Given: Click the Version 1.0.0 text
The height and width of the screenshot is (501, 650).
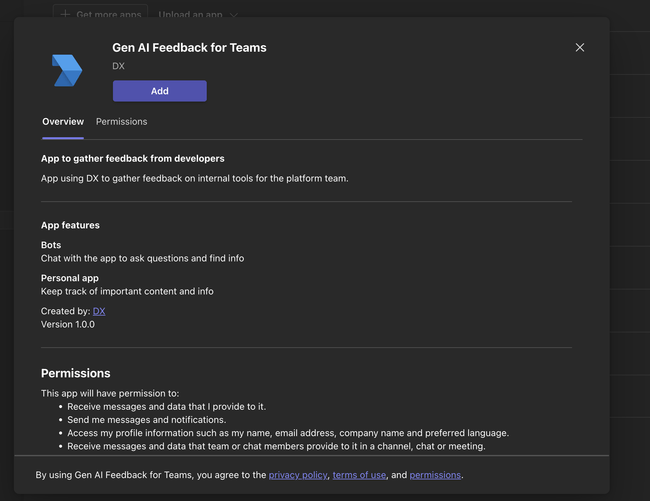Looking at the screenshot, I should 68,324.
